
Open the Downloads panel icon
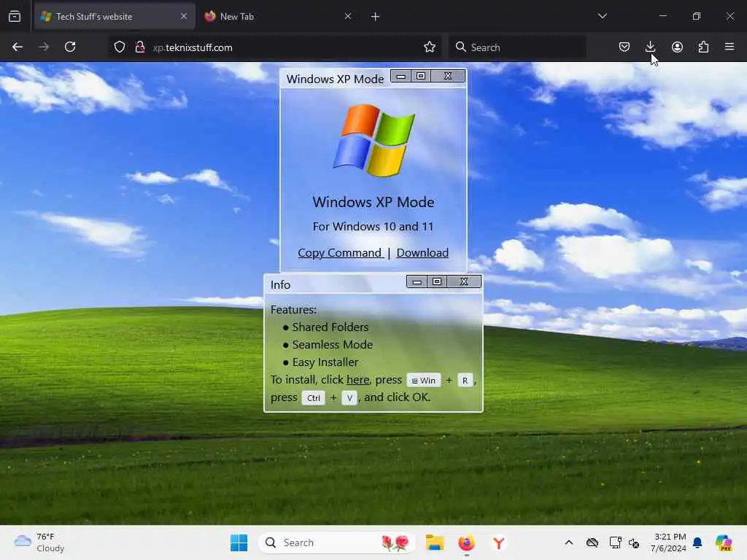coord(650,47)
